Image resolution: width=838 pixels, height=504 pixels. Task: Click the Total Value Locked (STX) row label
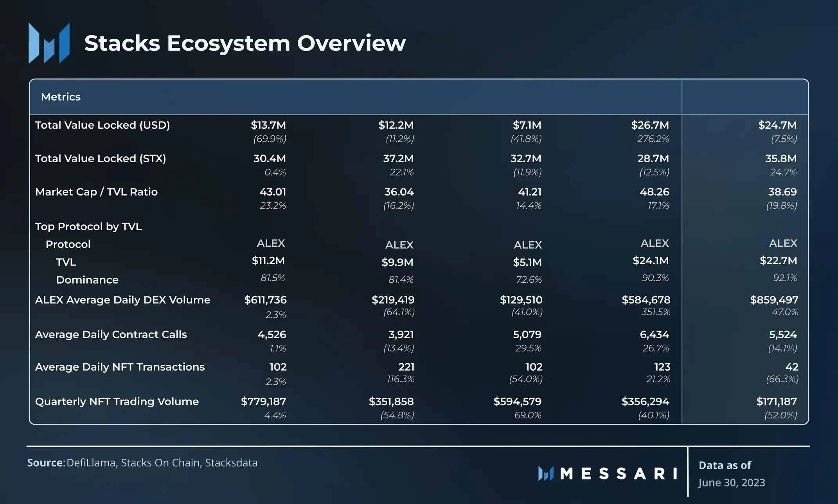point(101,158)
